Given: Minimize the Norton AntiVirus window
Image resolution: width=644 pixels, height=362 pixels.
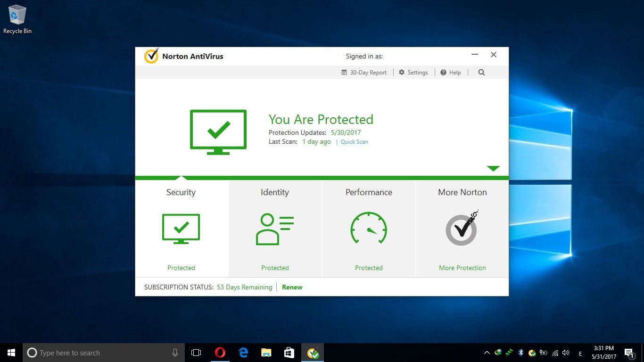Looking at the screenshot, I should [x=475, y=55].
